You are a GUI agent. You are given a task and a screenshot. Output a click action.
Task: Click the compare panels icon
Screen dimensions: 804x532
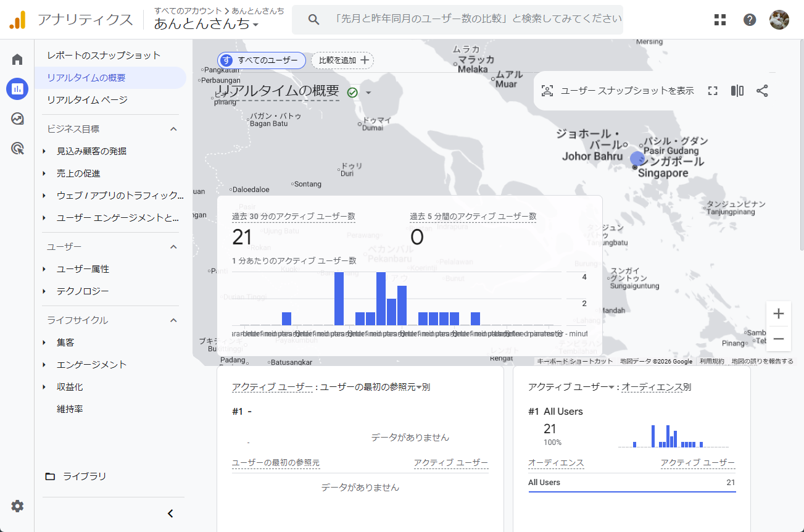coord(737,91)
